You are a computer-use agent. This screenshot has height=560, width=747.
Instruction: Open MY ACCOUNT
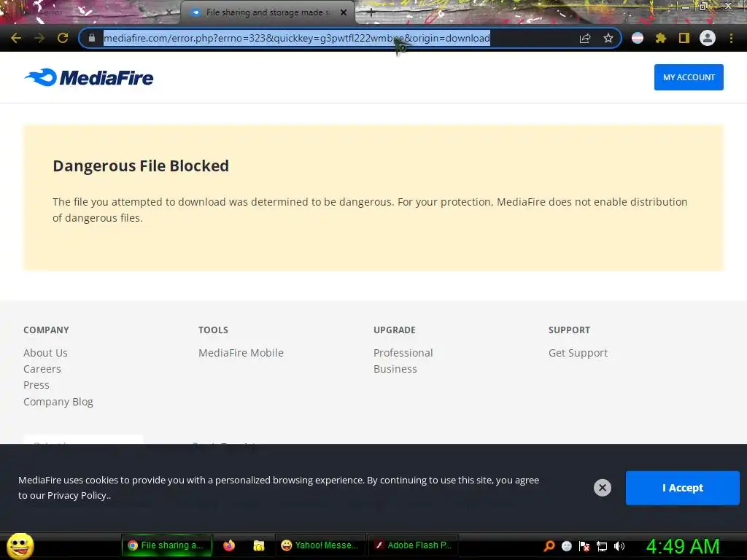(x=689, y=77)
